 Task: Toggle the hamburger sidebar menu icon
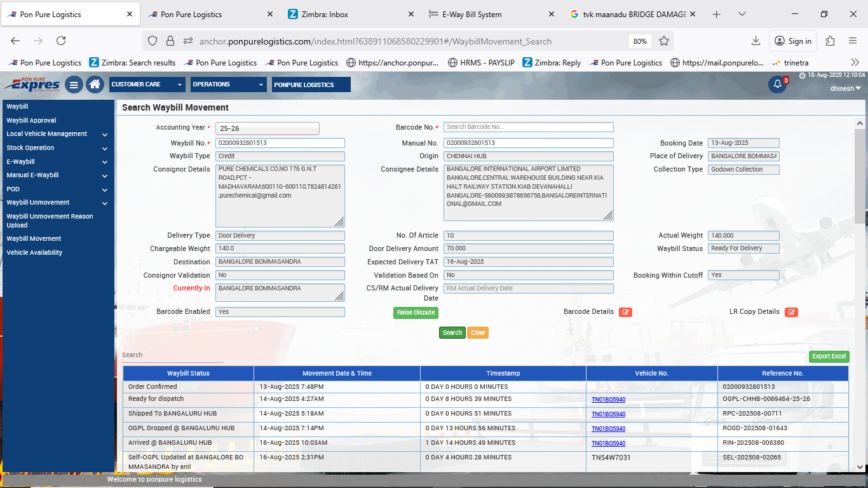74,85
